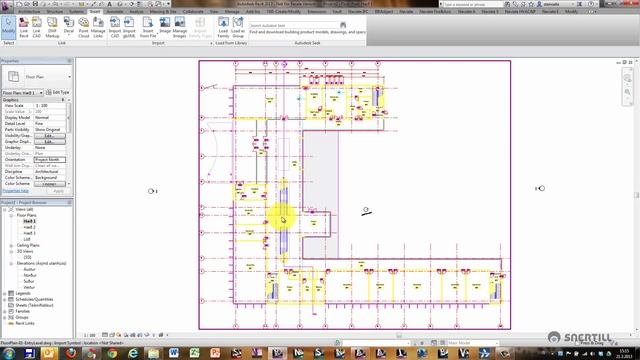Expand the Groups node
This screenshot has height=360, width=640.
[x=5, y=318]
